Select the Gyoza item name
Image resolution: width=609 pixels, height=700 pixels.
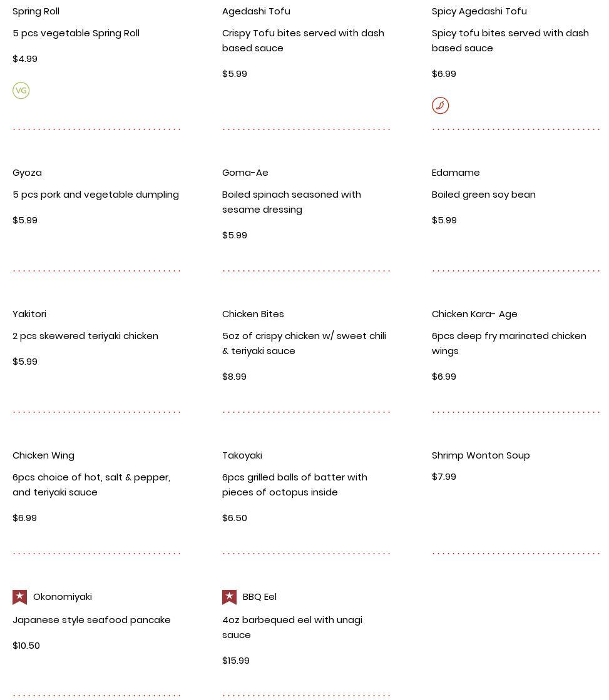point(27,173)
